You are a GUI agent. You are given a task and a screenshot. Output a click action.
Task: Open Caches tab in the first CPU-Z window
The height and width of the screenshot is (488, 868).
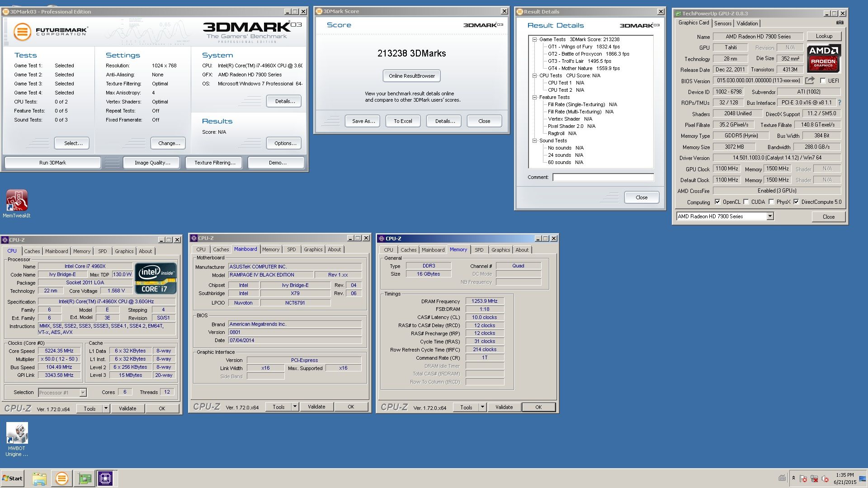pos(32,251)
